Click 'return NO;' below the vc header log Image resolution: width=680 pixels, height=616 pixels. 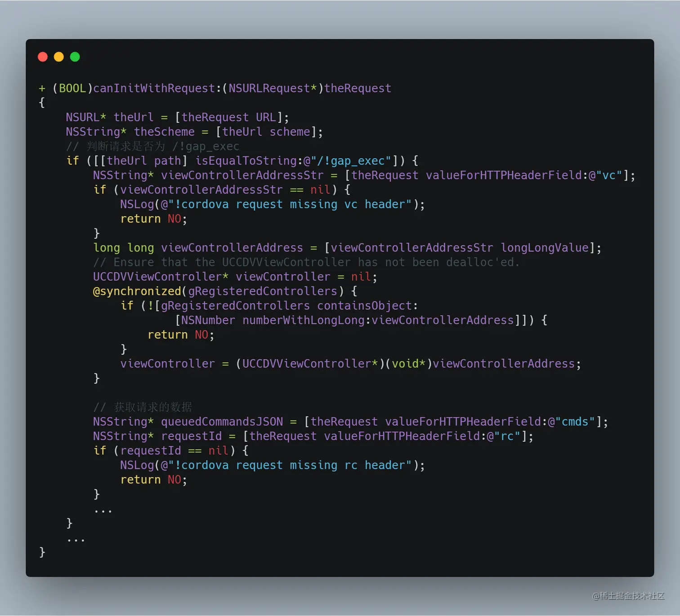click(153, 219)
